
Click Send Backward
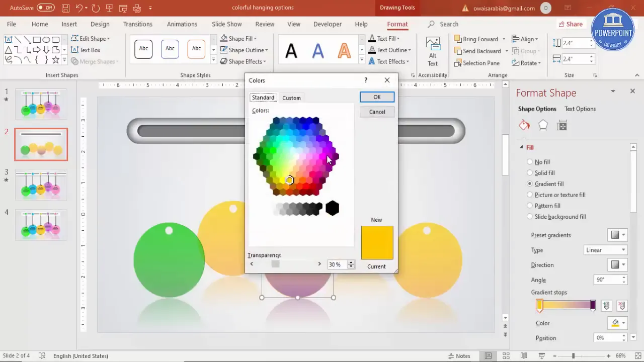tap(477, 51)
